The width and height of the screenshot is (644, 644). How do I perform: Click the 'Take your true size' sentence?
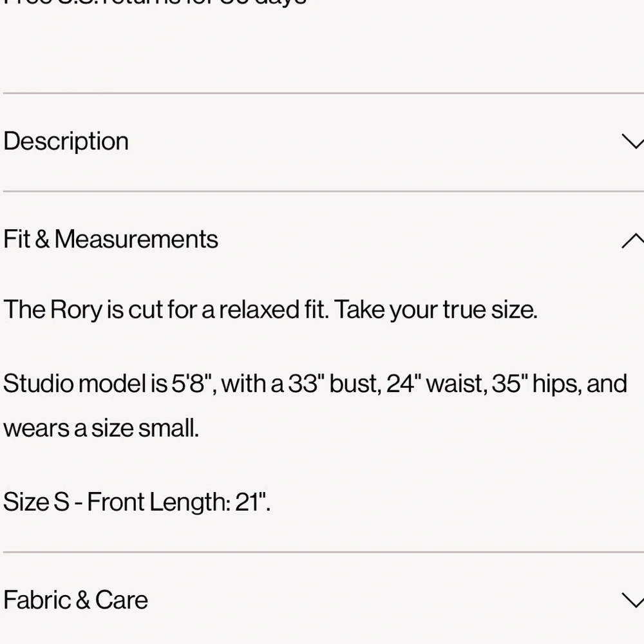(x=435, y=310)
